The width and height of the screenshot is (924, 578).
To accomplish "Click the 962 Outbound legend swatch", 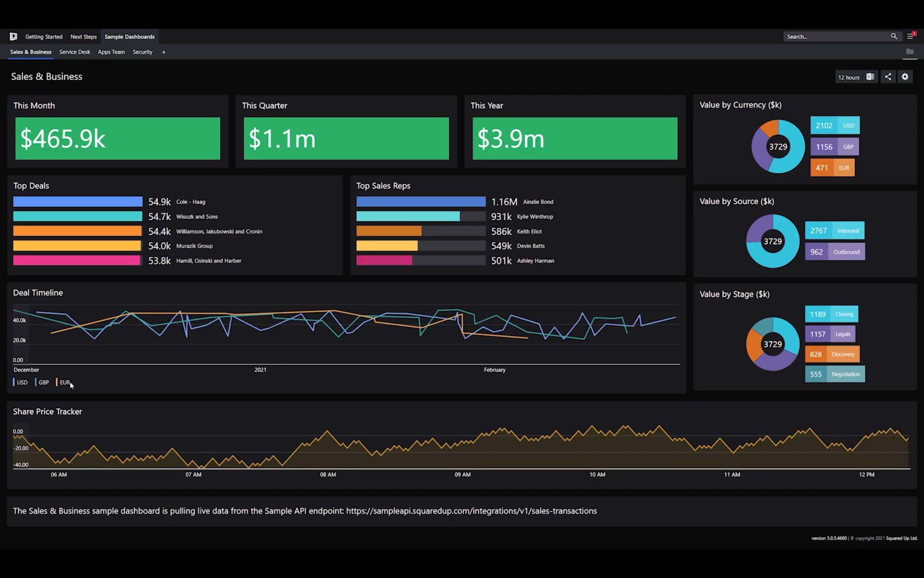I will pyautogui.click(x=835, y=252).
